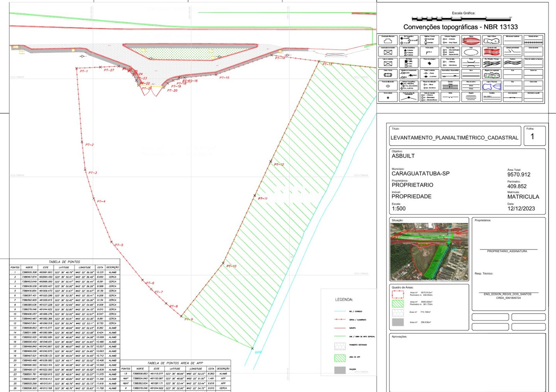Click the "ENG_EDSON_REGIS_DOS_SANTOS" technical signature
Viewport: 556px width, 392px height.
pos(507,294)
